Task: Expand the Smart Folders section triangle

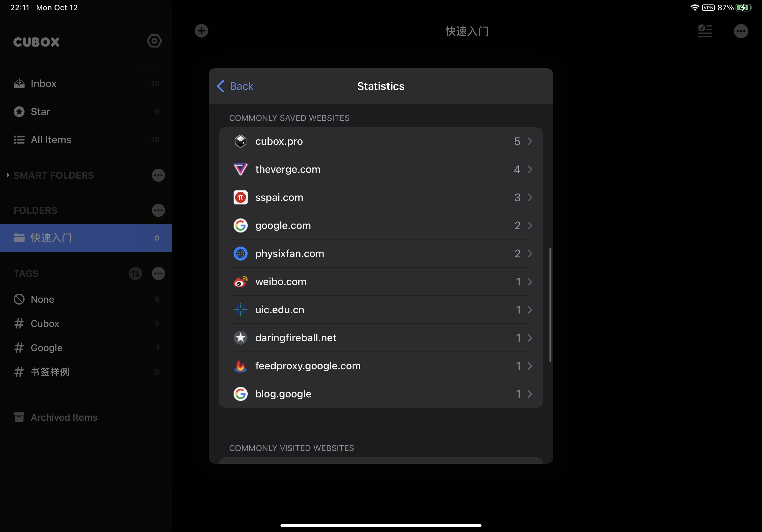Action: [8, 175]
